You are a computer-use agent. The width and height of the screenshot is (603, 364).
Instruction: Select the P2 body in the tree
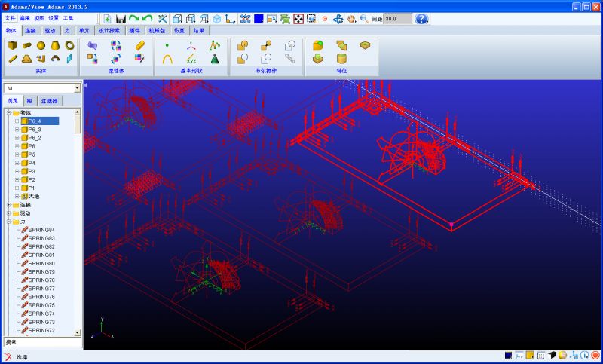(32, 179)
